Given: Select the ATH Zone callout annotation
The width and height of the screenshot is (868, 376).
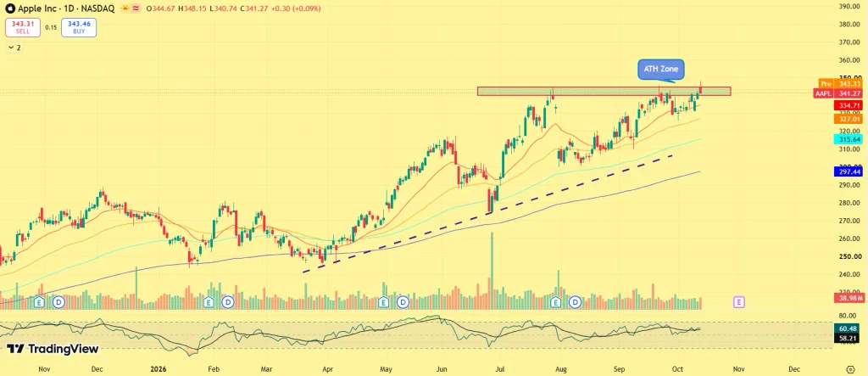Looking at the screenshot, I should [x=662, y=70].
